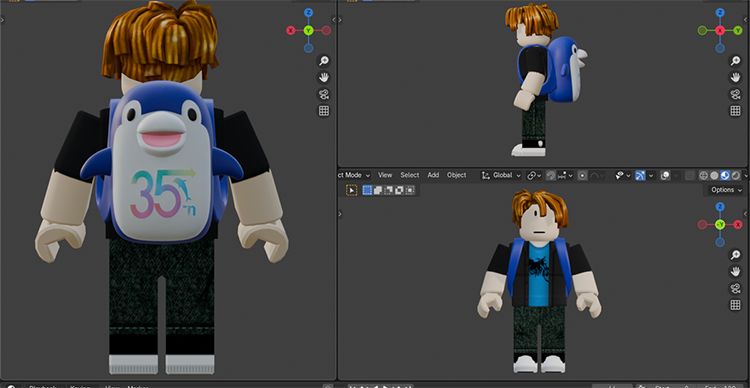The width and height of the screenshot is (750, 388).
Task: Choose 'subtract selection' mode icon
Action: [x=388, y=190]
